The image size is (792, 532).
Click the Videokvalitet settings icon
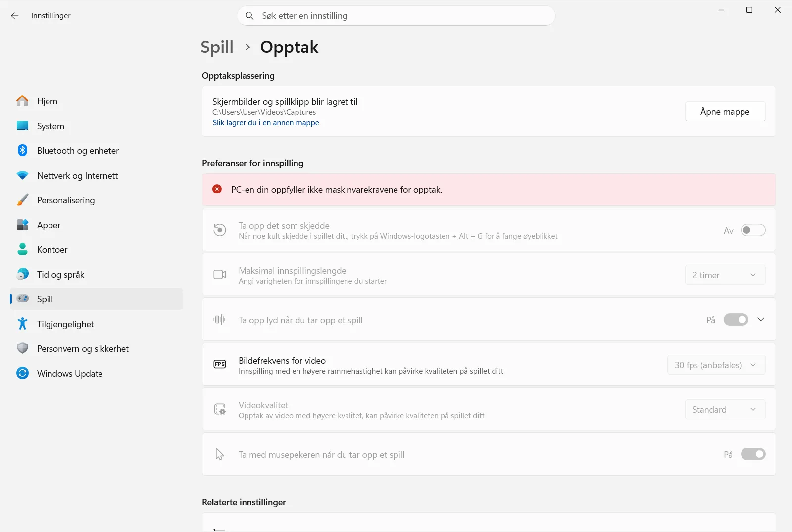coord(220,409)
